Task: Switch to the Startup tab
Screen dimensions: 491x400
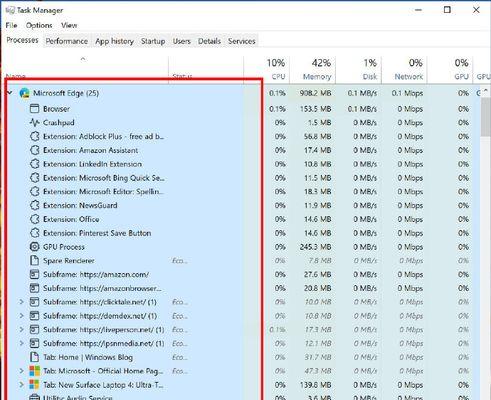Action: click(x=153, y=41)
